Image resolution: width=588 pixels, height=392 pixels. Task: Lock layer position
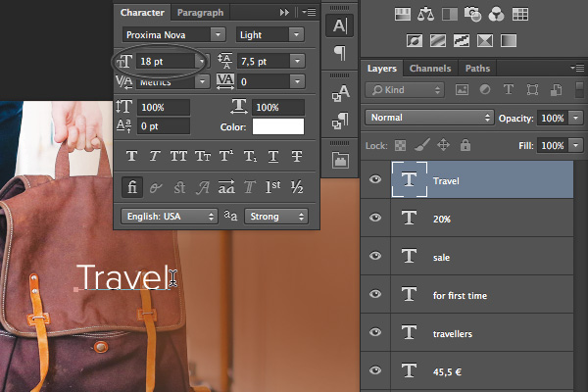[x=443, y=145]
